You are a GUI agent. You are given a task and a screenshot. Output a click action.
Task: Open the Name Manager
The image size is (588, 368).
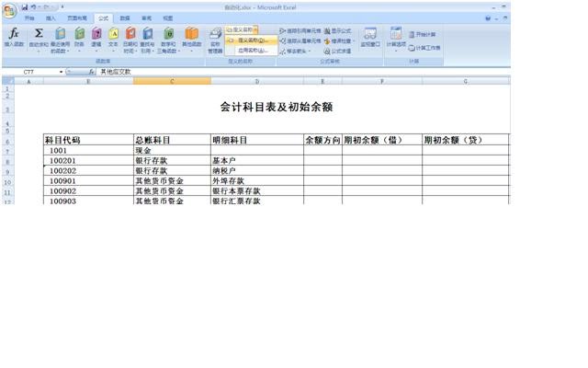tap(215, 40)
